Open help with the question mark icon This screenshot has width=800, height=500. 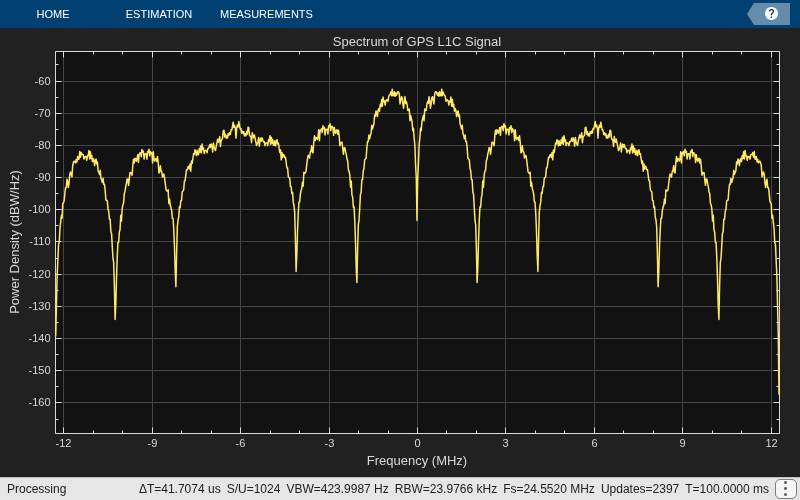[771, 14]
